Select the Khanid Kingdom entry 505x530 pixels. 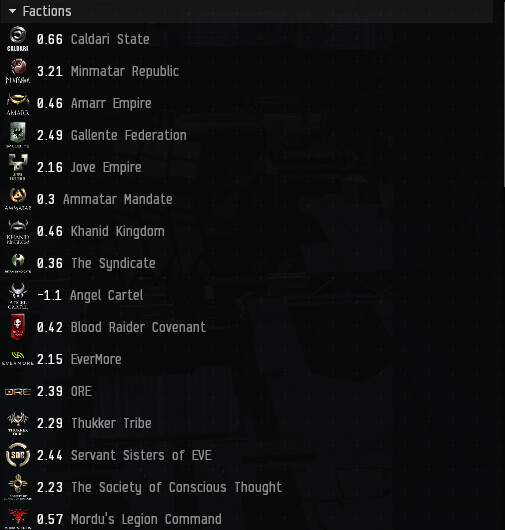click(x=118, y=232)
